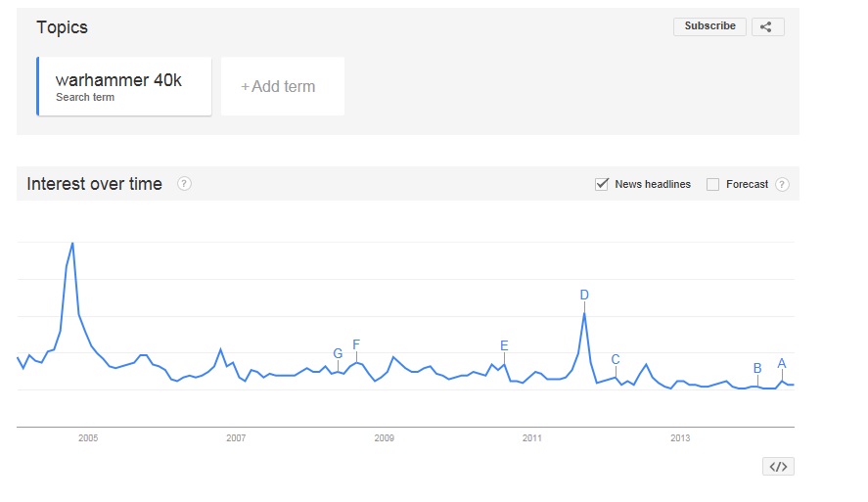Click news headline marker E
Screen dimensions: 868x502
(504, 346)
